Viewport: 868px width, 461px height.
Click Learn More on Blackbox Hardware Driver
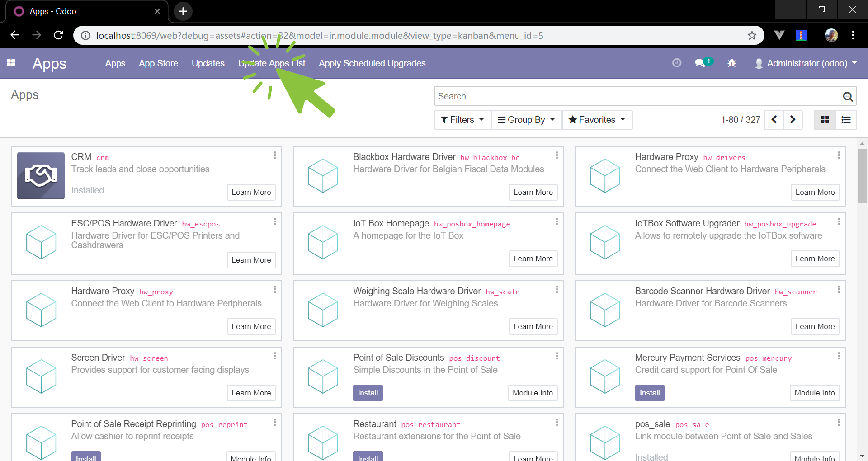pos(533,192)
